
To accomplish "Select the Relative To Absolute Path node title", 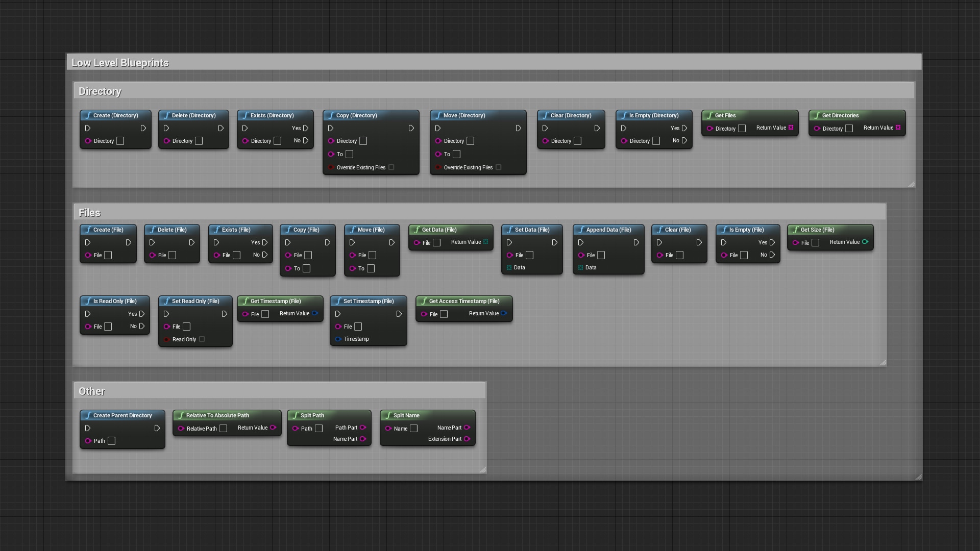I will 217,416.
